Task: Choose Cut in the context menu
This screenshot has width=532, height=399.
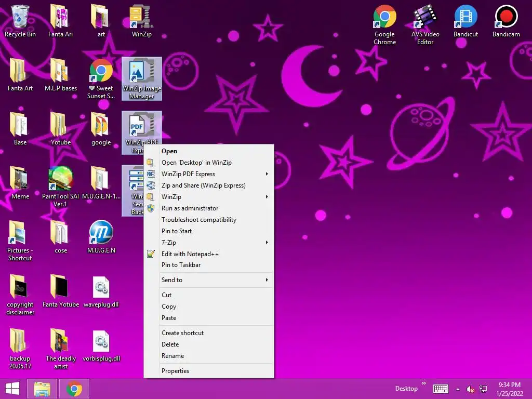Action: pos(209,295)
